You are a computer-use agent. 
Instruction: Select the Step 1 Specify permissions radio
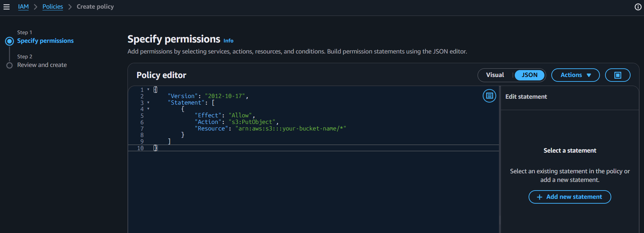10,41
